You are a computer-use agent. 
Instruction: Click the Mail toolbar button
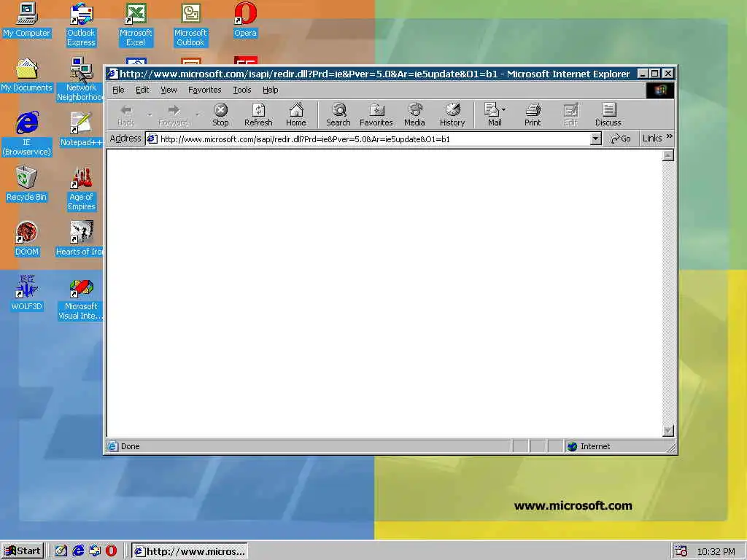[495, 114]
